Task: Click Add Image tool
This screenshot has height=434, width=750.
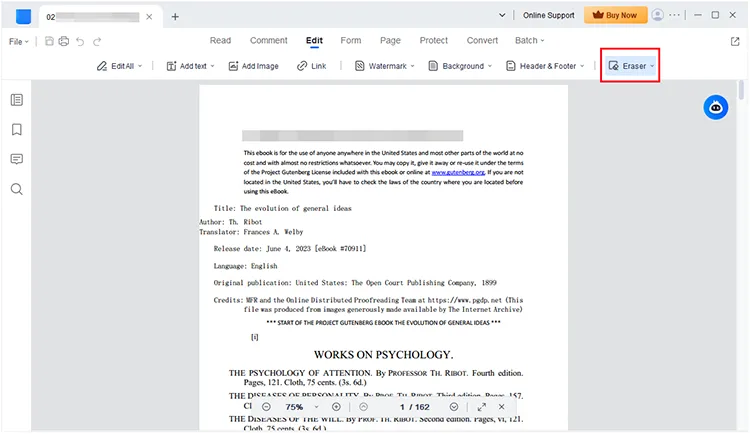Action: click(254, 66)
